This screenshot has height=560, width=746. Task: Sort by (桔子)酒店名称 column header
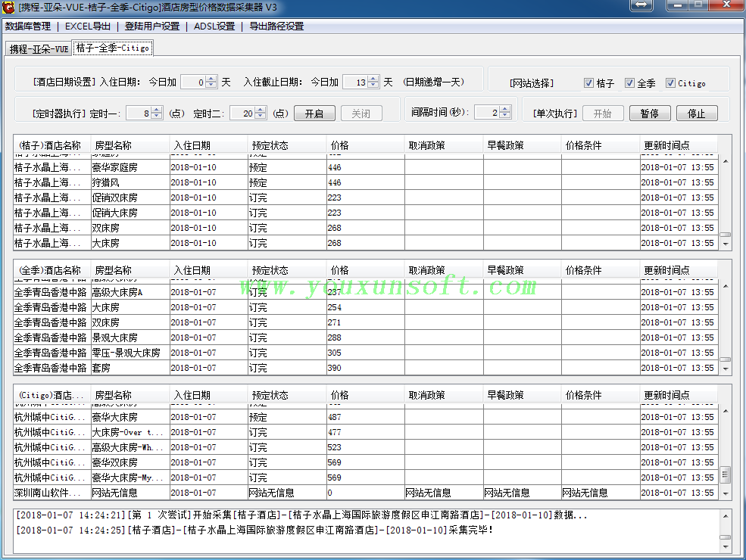pyautogui.click(x=52, y=145)
